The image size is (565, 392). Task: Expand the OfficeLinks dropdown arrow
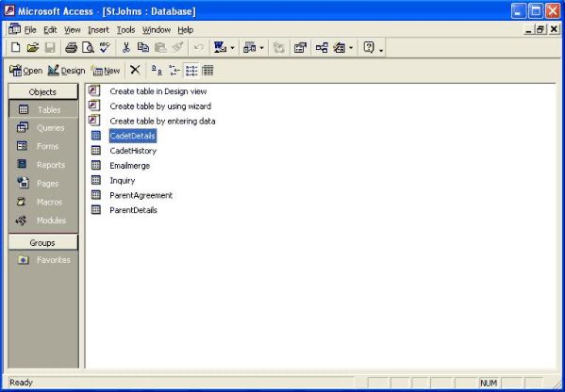pyautogui.click(x=232, y=48)
